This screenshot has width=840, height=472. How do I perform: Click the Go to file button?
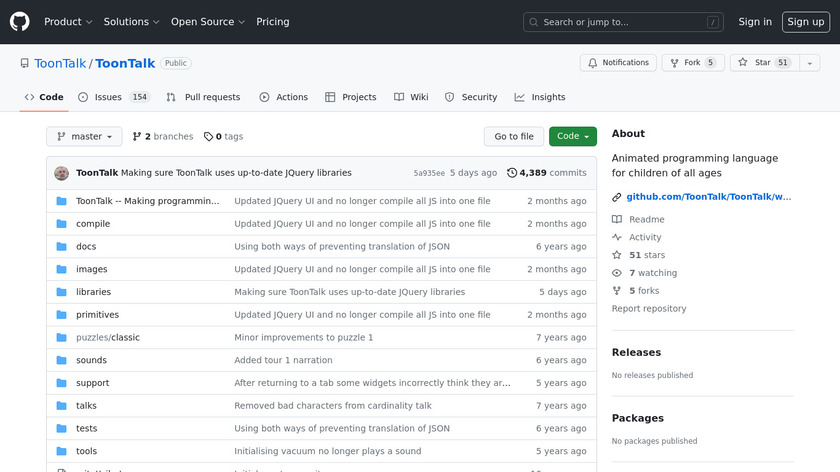coord(514,137)
